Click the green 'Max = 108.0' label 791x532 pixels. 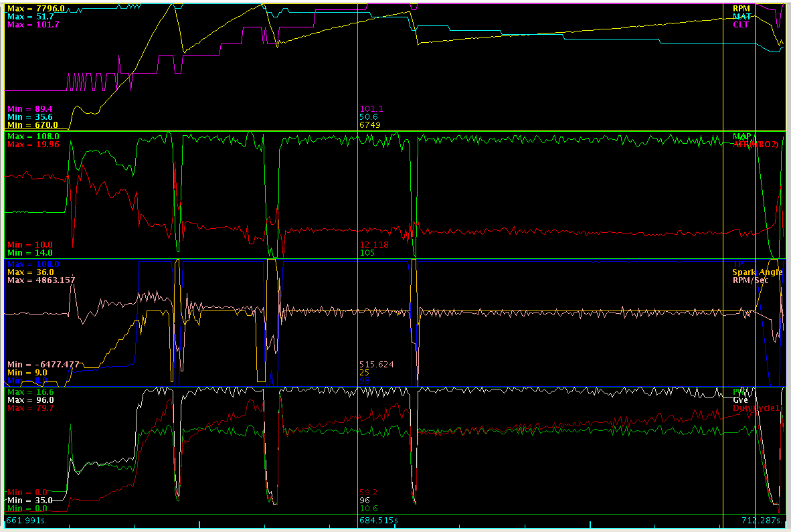click(x=33, y=137)
